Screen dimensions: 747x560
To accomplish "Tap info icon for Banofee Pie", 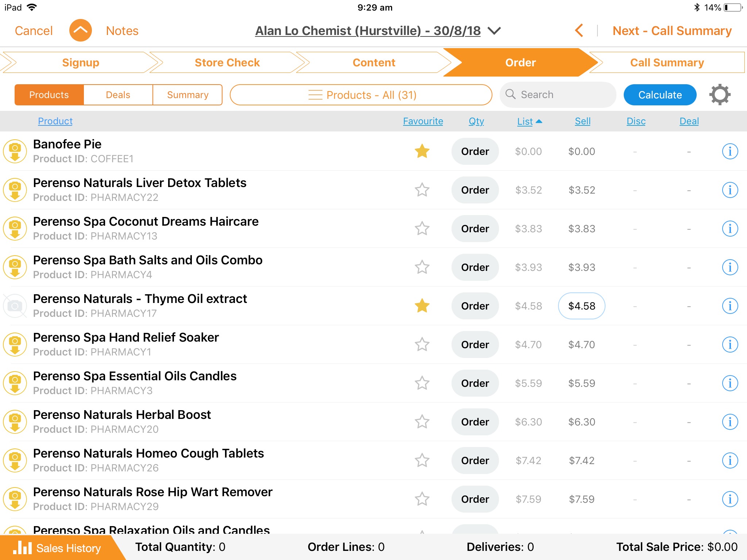I will (730, 151).
